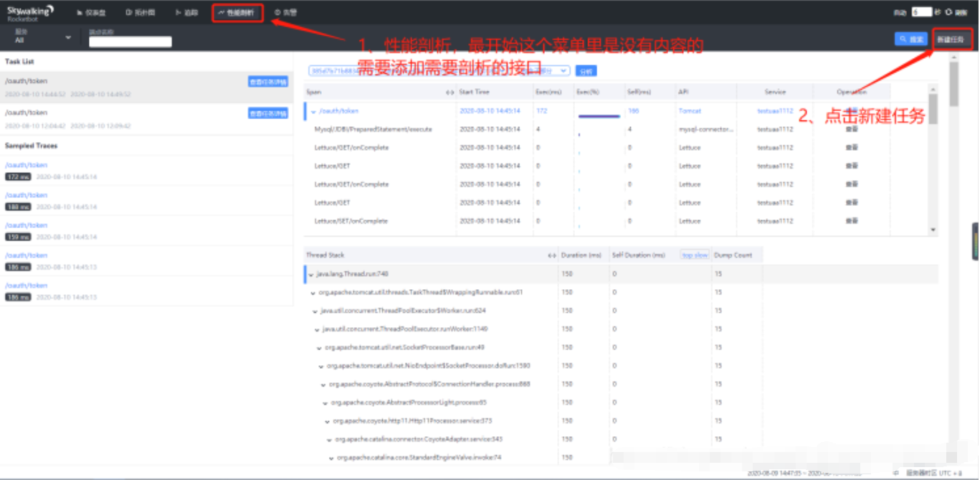Open the 188 ms sampled trace
Image resolution: width=980 pixels, height=480 pixels.
tap(146, 201)
